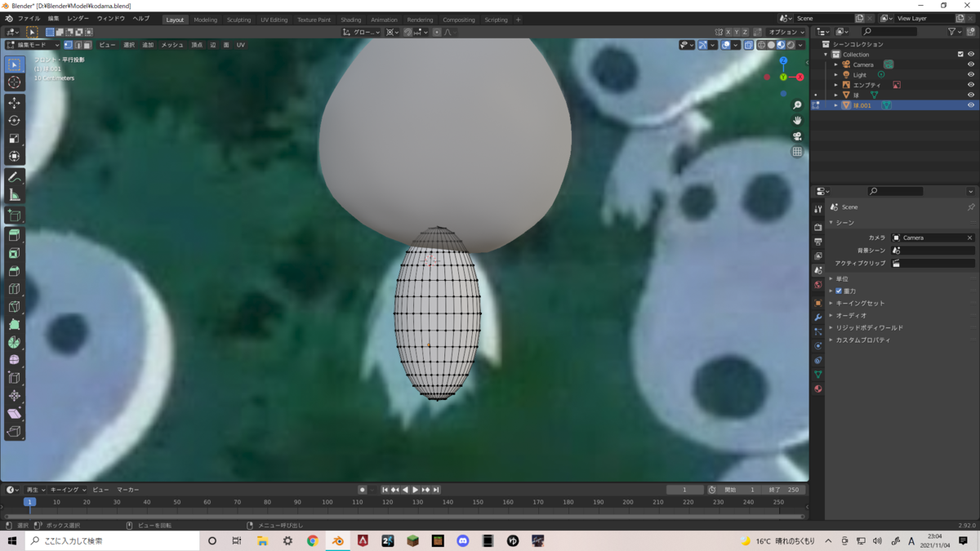Select the Rip Region tool
Image resolution: width=980 pixels, height=551 pixels.
[15, 431]
